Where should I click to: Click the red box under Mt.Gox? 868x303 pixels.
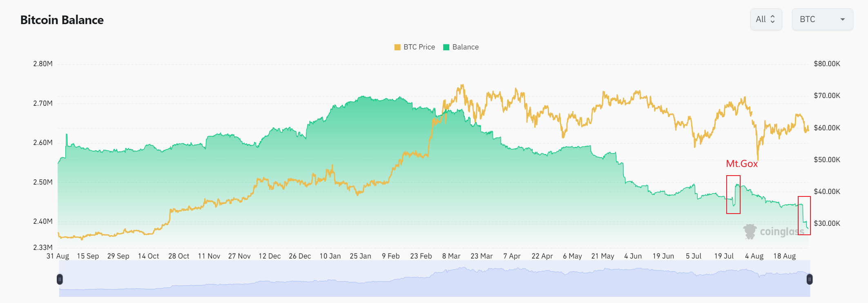733,194
